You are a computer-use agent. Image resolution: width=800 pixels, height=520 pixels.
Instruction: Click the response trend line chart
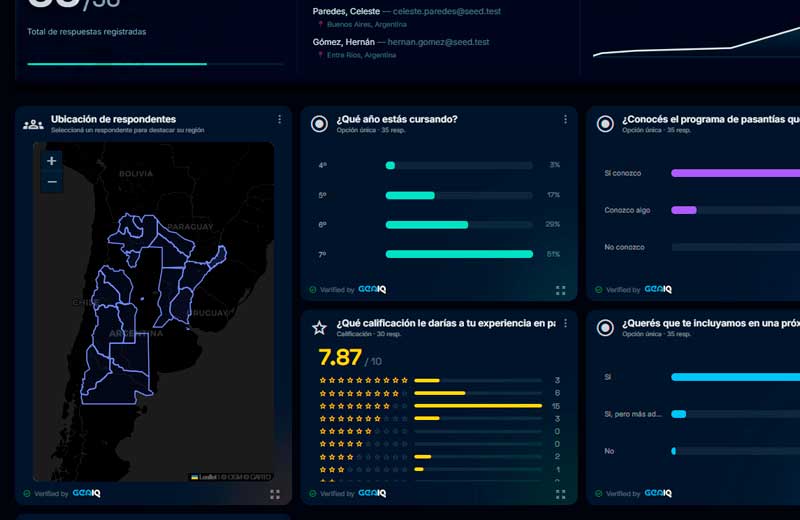[696, 43]
